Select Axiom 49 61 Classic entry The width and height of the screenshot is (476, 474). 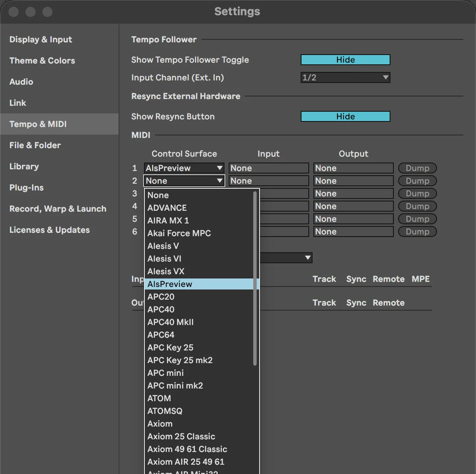pos(199,449)
